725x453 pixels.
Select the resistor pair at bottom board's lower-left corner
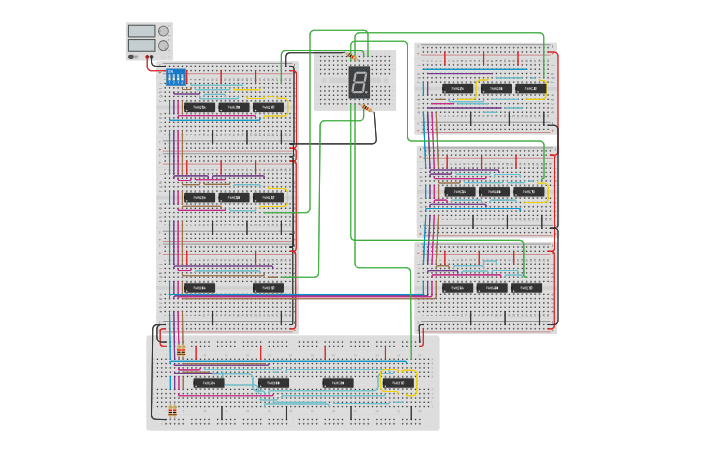tap(173, 411)
